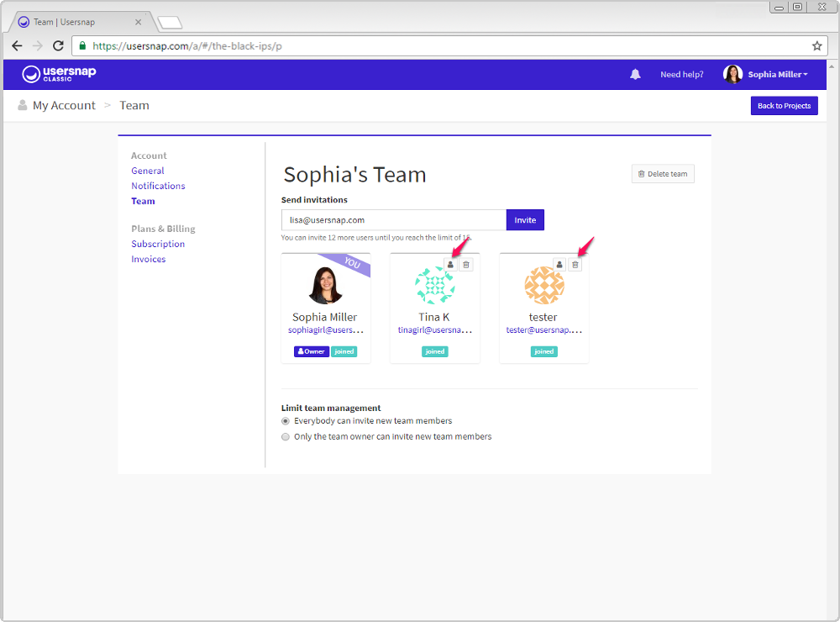Click Team in the breadcrumb
The image size is (840, 622).
point(134,106)
